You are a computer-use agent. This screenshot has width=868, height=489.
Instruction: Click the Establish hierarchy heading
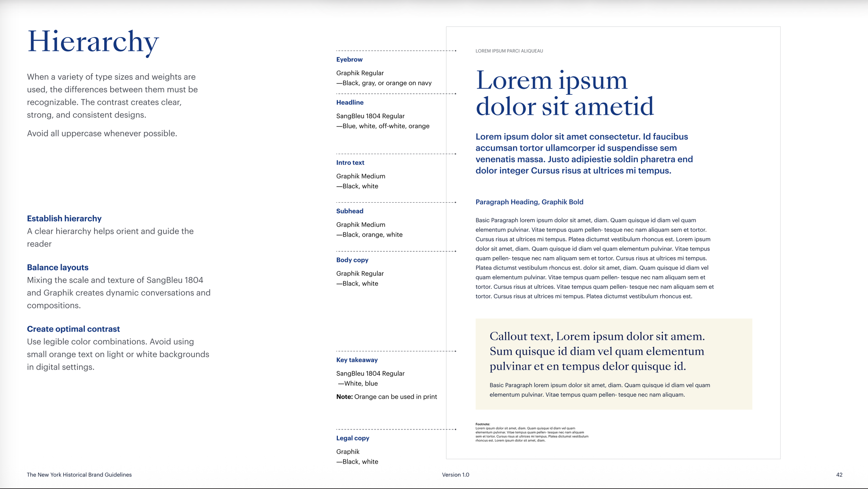click(64, 218)
